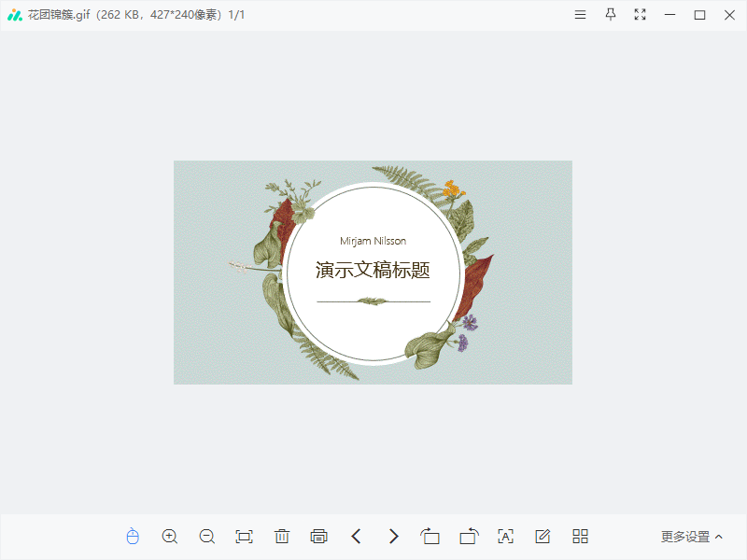
Task: Open the image editor tool
Action: 543,537
